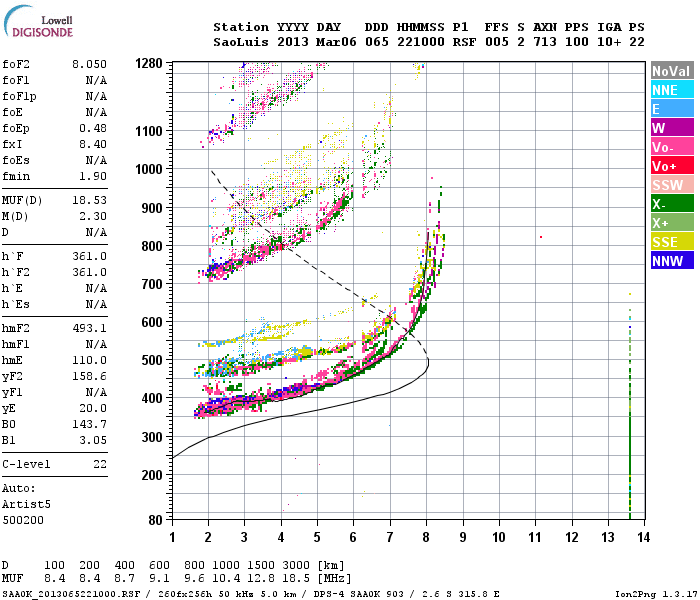Click the MUF 18.5 value for 3000 km
Image resolution: width=700 pixels, height=600 pixels.
point(296,579)
